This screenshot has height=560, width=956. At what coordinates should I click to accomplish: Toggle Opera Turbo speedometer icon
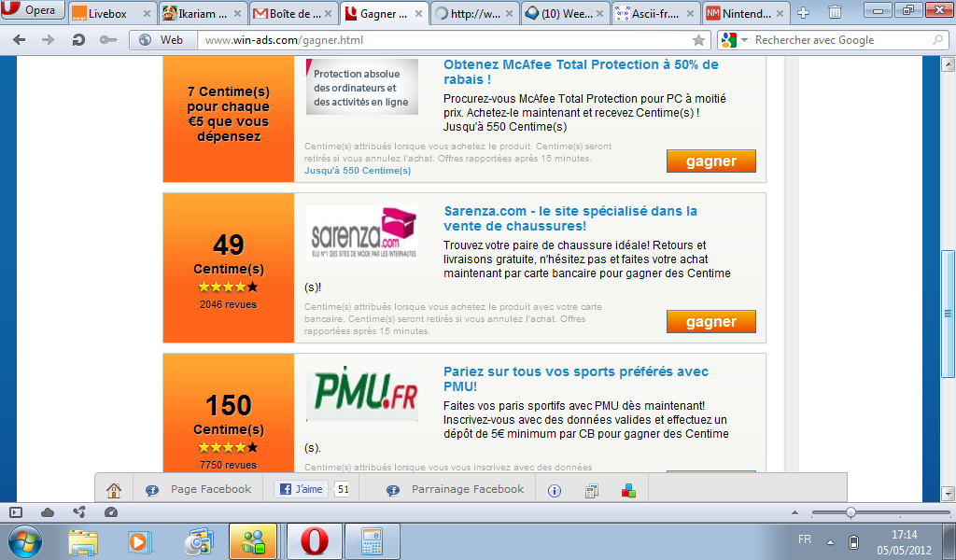[x=110, y=512]
